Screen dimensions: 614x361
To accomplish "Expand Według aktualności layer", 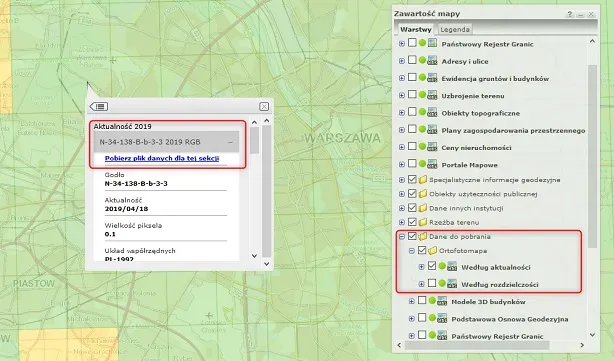I will [421, 267].
